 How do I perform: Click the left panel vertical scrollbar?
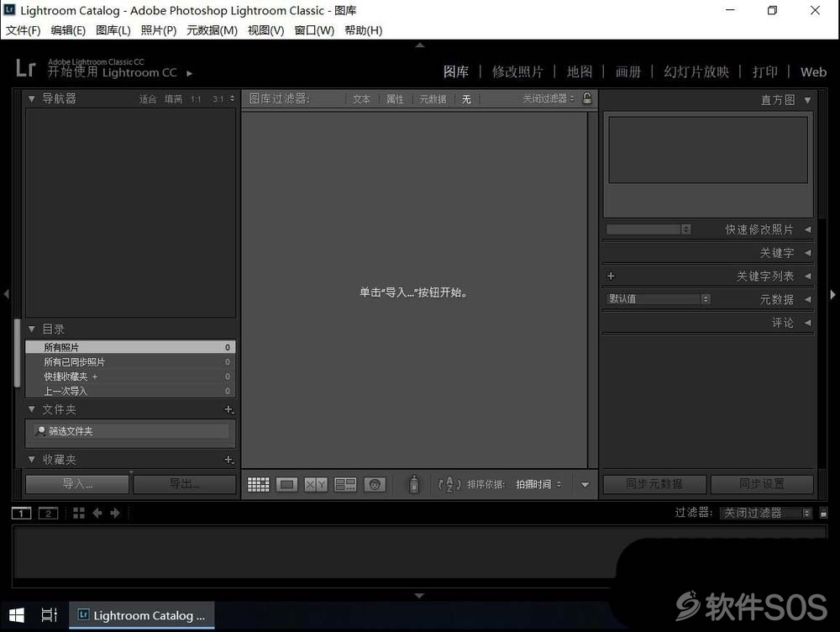17,353
